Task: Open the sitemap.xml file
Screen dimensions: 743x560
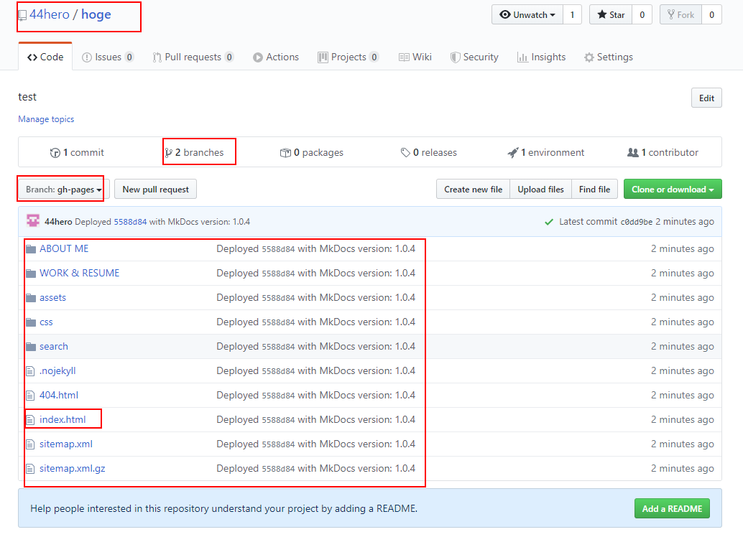Action: [66, 444]
